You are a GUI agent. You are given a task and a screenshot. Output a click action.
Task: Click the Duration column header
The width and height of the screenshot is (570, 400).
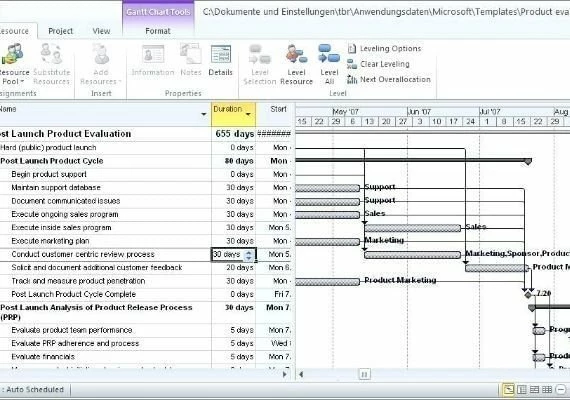coord(233,114)
